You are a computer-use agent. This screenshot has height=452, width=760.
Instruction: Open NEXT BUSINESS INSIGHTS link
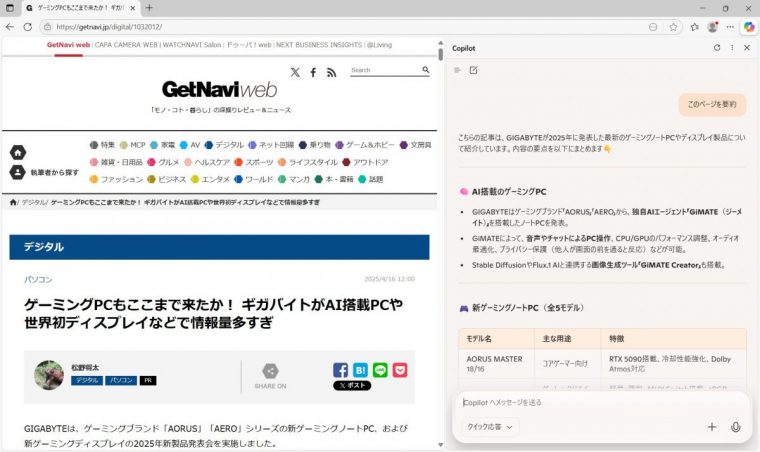click(319, 45)
